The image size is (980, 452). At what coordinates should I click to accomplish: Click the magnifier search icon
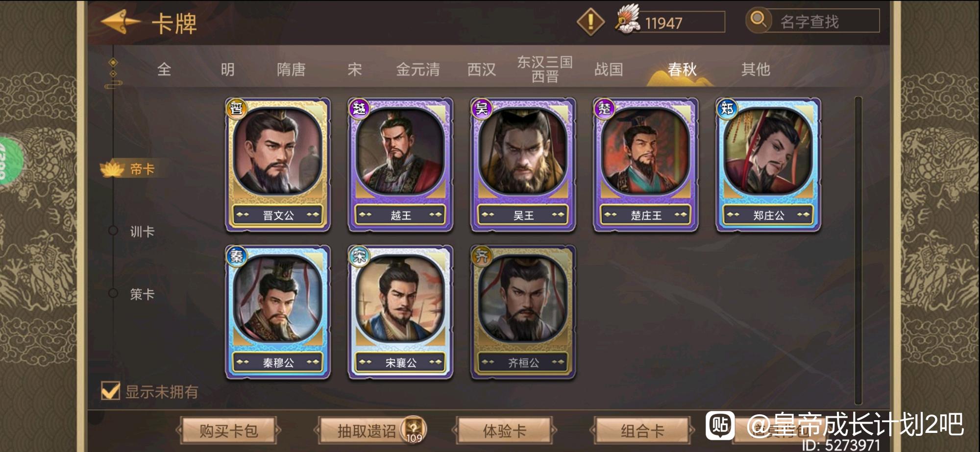(758, 20)
